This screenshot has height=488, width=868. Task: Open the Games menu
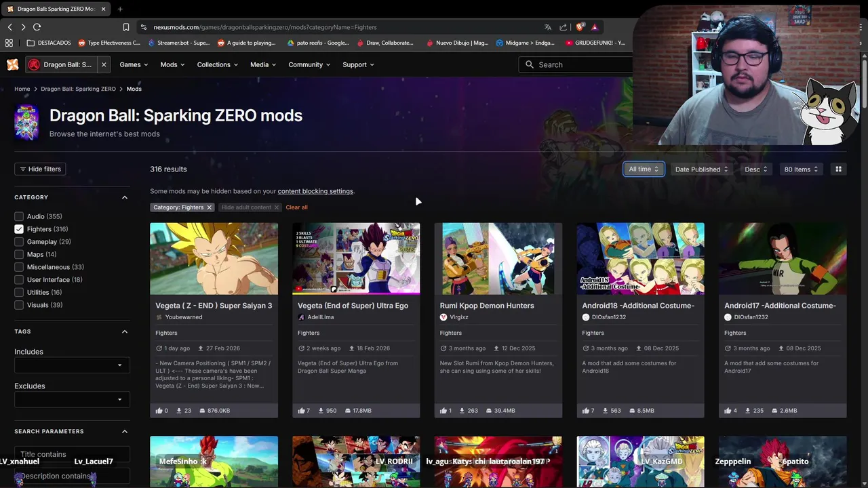pyautogui.click(x=134, y=64)
